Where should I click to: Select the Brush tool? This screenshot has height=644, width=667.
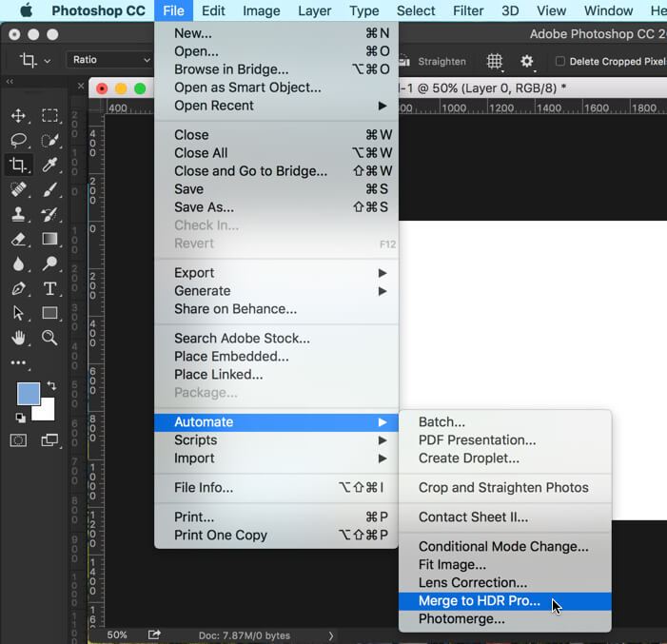click(x=49, y=189)
